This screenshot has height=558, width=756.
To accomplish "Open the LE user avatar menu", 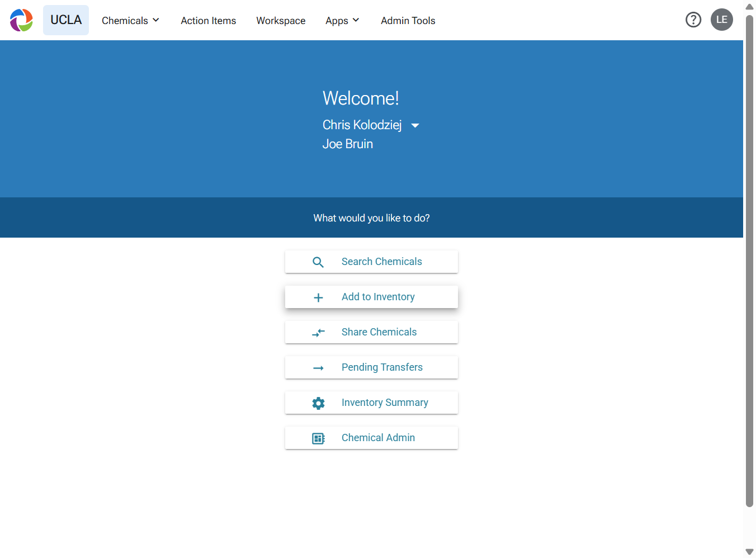I will point(722,20).
